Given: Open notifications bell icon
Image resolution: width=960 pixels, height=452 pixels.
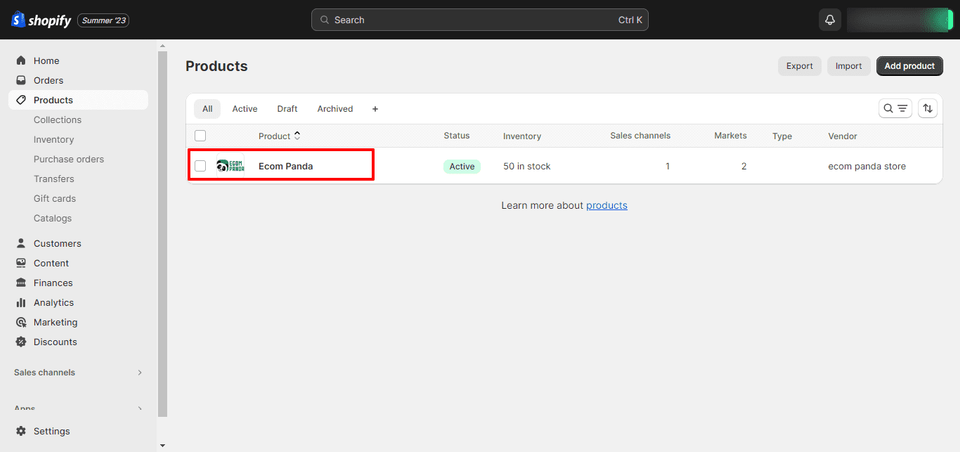Looking at the screenshot, I should 830,20.
